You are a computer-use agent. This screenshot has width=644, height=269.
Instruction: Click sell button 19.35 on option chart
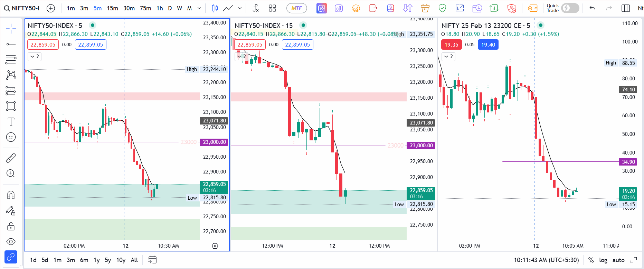[x=451, y=44]
